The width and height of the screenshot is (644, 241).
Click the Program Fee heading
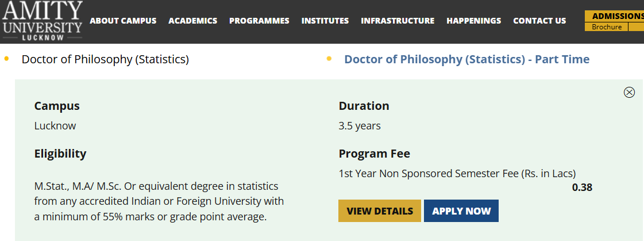[374, 154]
